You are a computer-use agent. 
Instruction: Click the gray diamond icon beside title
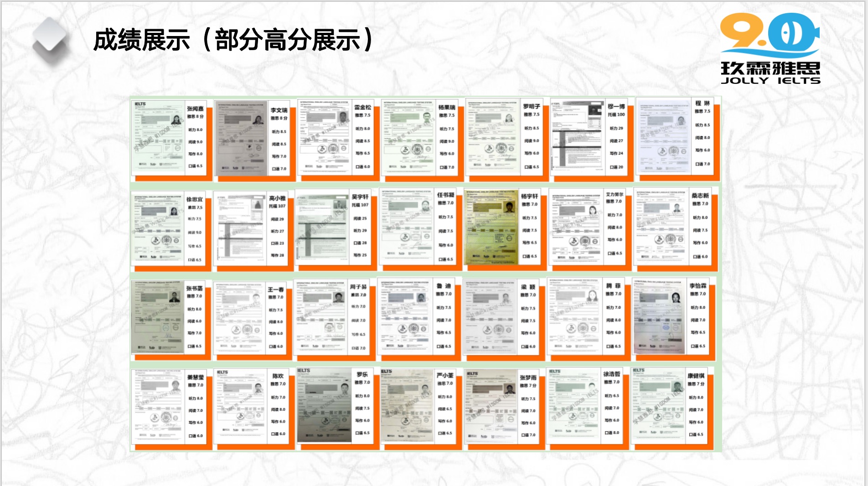click(x=51, y=41)
